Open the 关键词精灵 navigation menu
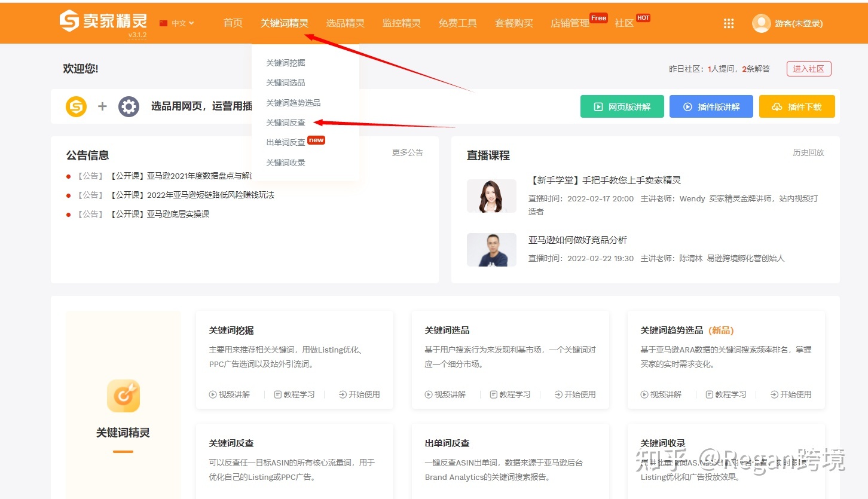Image resolution: width=868 pixels, height=499 pixels. (284, 23)
